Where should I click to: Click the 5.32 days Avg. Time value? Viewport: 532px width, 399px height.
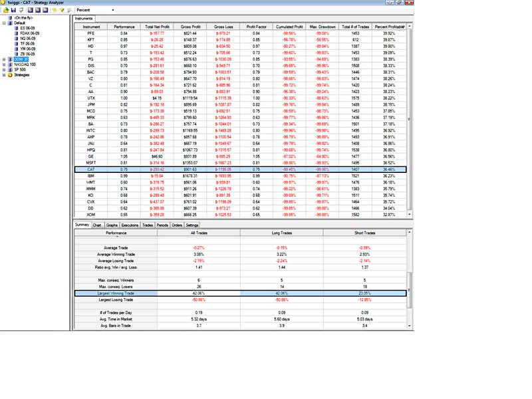tap(199, 319)
